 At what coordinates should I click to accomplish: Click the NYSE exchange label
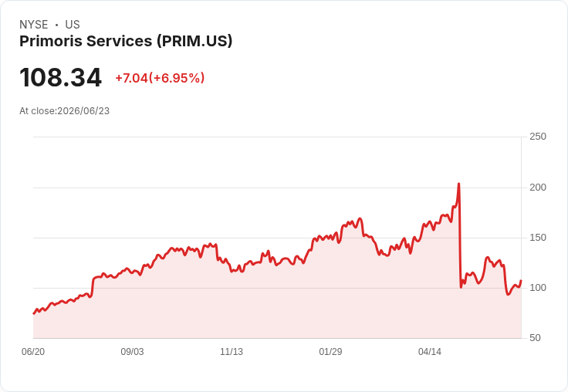click(x=34, y=25)
